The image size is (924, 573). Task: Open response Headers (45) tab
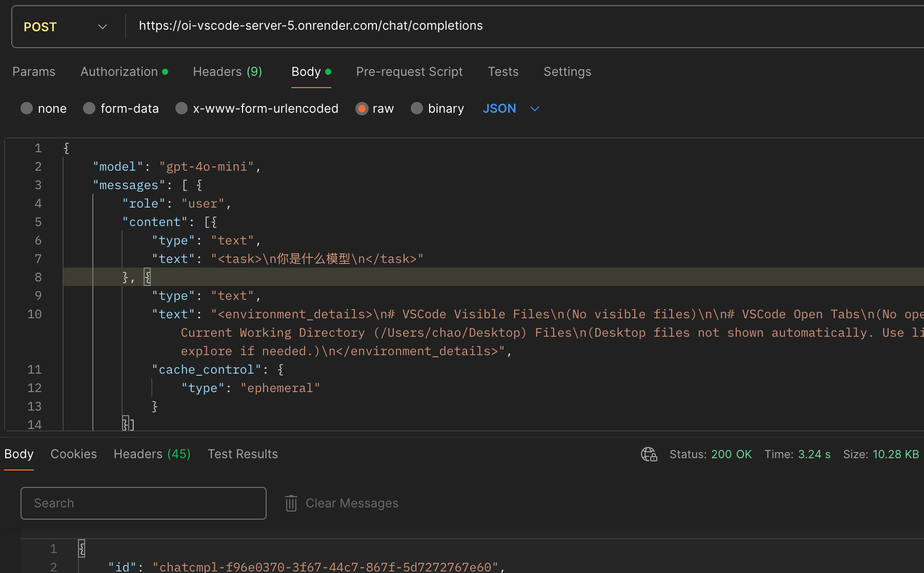point(152,454)
